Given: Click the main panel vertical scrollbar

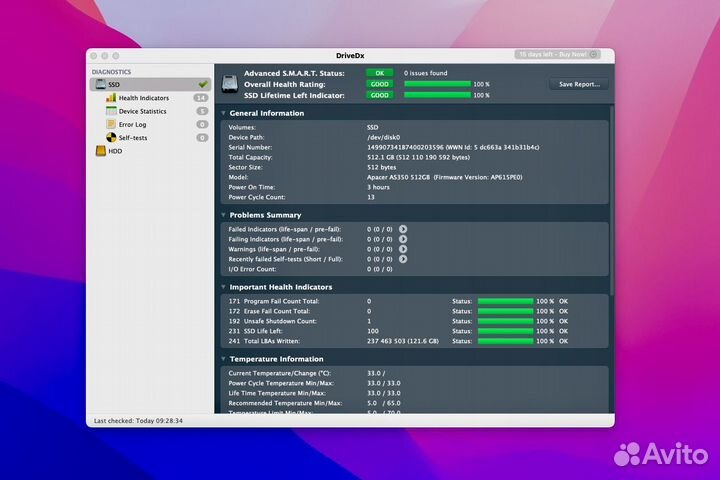Looking at the screenshot, I should (x=612, y=200).
